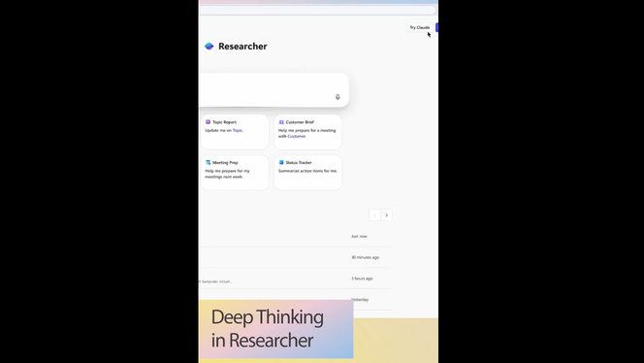
Task: Open the Topic Report card
Action: pyautogui.click(x=235, y=132)
